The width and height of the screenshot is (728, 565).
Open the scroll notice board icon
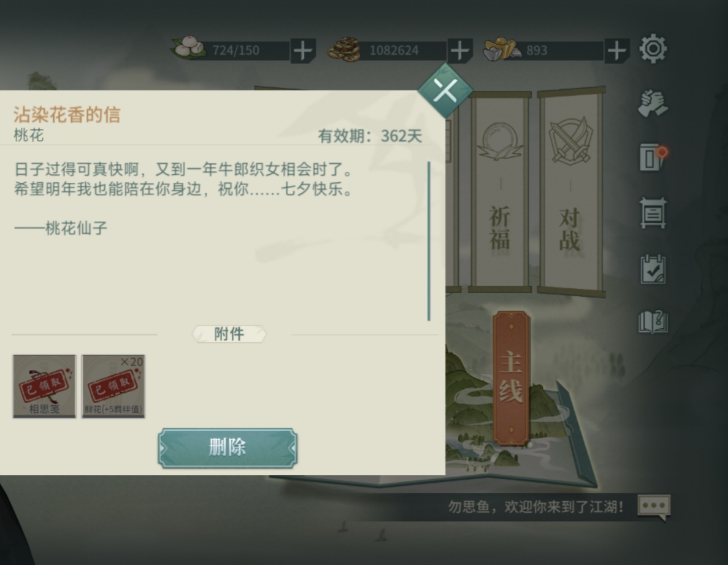tap(653, 213)
